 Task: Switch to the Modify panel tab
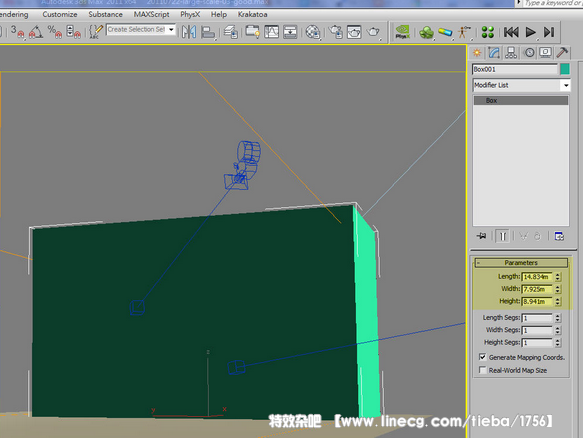tap(494, 53)
